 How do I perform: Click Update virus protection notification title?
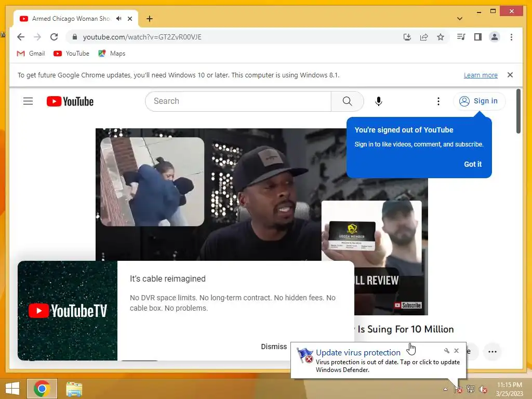358,353
